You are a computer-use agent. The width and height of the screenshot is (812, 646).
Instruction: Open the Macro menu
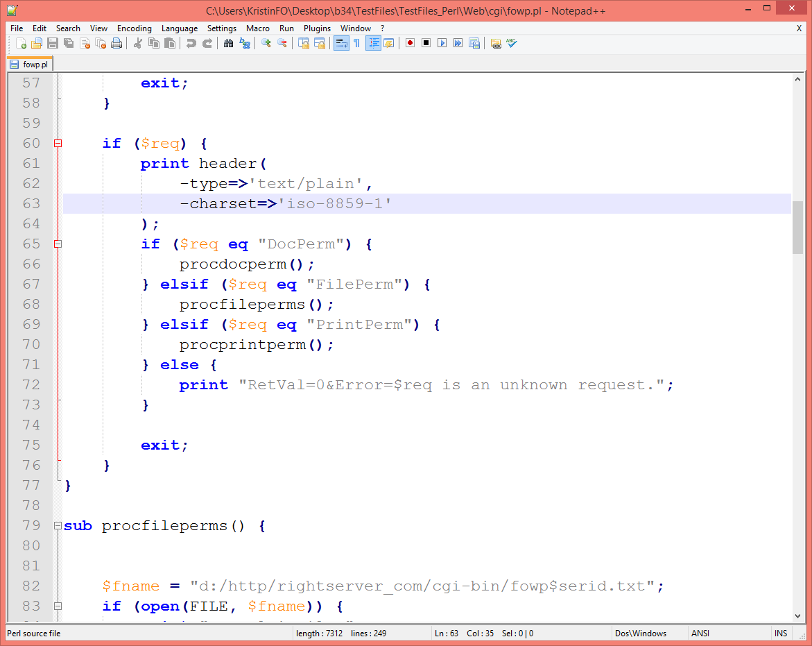pos(258,28)
